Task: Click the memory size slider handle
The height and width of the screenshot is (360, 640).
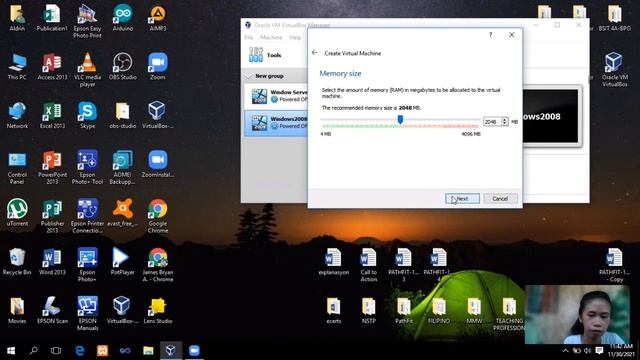Action: (400, 119)
